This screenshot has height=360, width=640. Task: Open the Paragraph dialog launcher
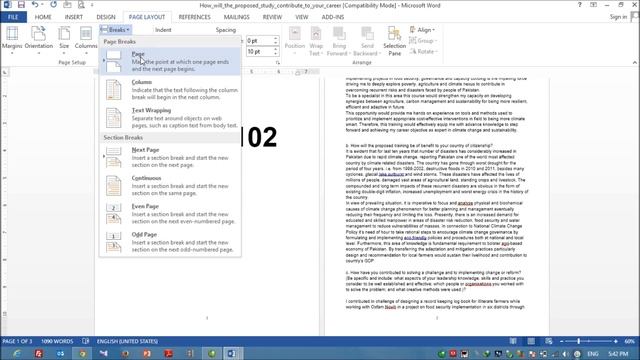(278, 63)
